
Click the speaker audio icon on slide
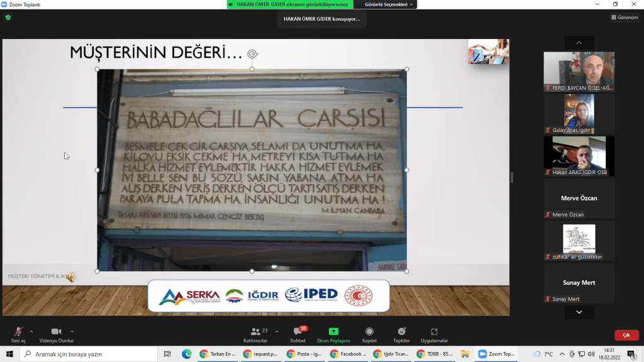coord(70,277)
